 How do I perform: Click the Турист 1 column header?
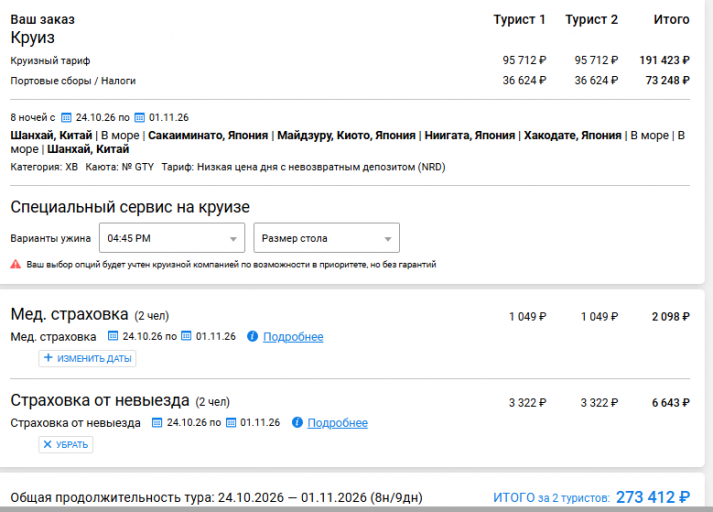click(519, 20)
